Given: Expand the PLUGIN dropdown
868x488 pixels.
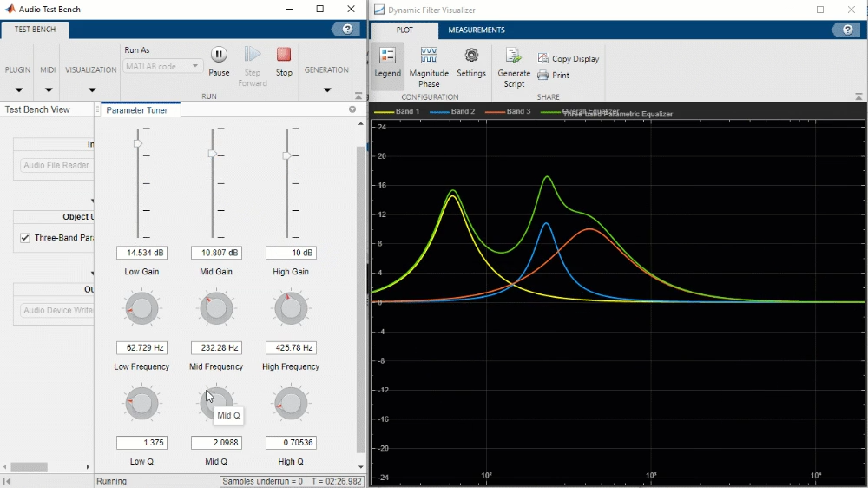Looking at the screenshot, I should coord(18,89).
